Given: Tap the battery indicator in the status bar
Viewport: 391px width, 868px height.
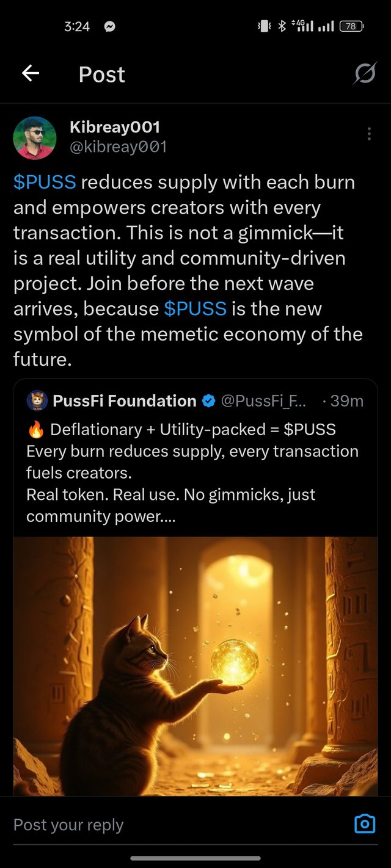Looking at the screenshot, I should click(x=351, y=26).
